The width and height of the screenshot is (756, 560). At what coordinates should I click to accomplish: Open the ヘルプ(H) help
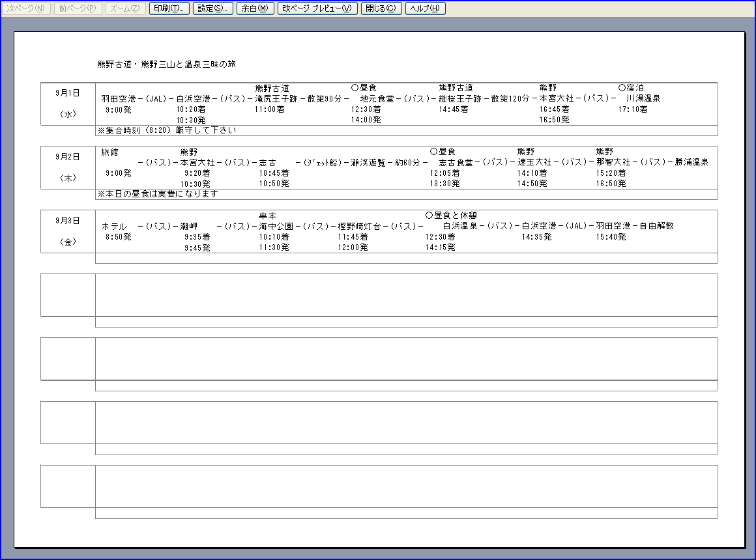(x=425, y=8)
